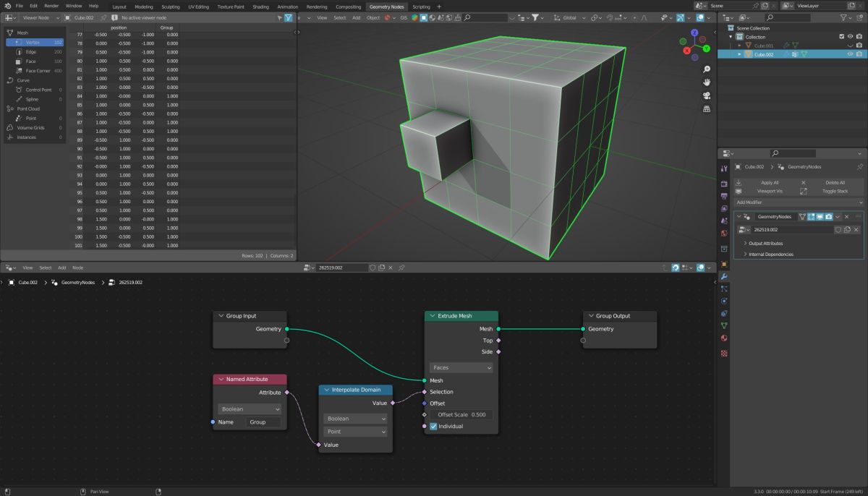This screenshot has height=496, width=868.
Task: Open the World properties tab icon
Action: pos(724,234)
